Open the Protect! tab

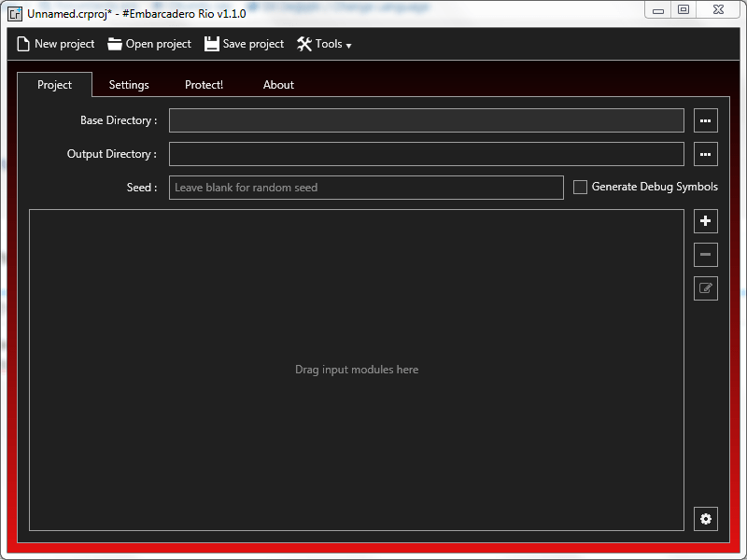coord(204,85)
